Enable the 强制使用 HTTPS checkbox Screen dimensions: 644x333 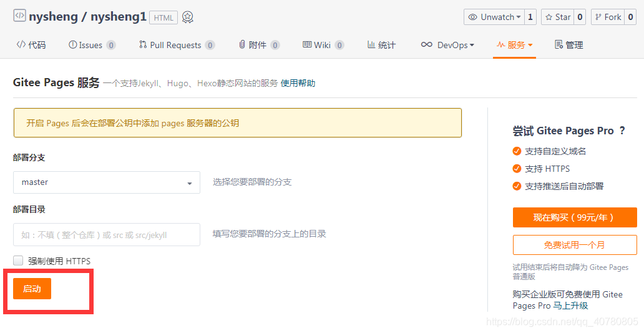coord(18,261)
